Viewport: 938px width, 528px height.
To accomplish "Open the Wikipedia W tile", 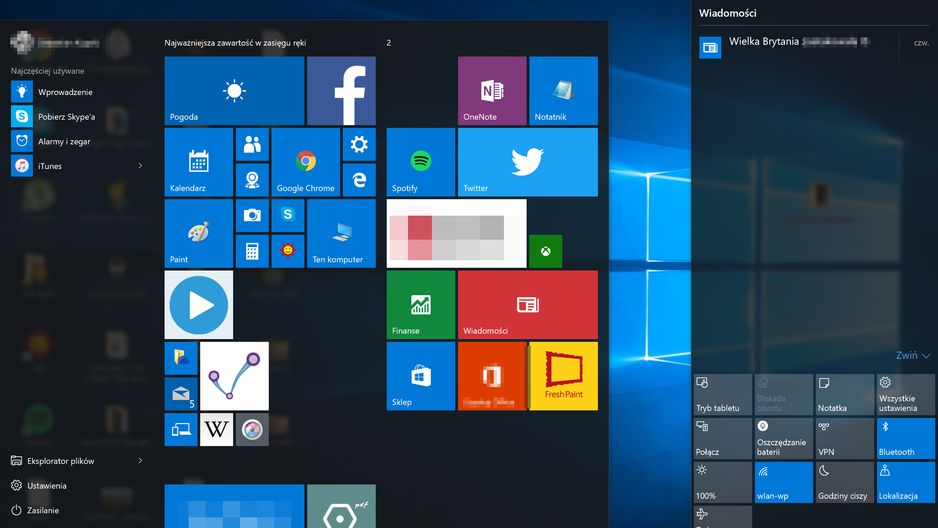I will click(x=217, y=429).
